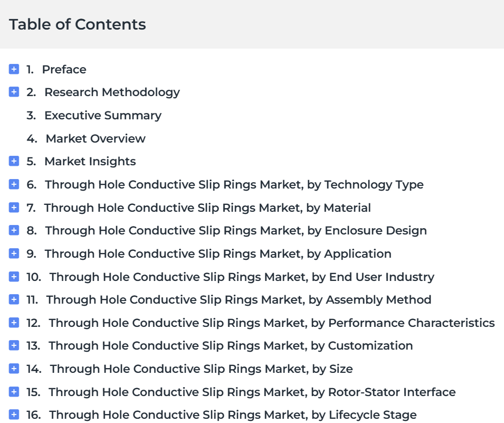
Task: Select the Preface entry text
Action: pos(64,70)
